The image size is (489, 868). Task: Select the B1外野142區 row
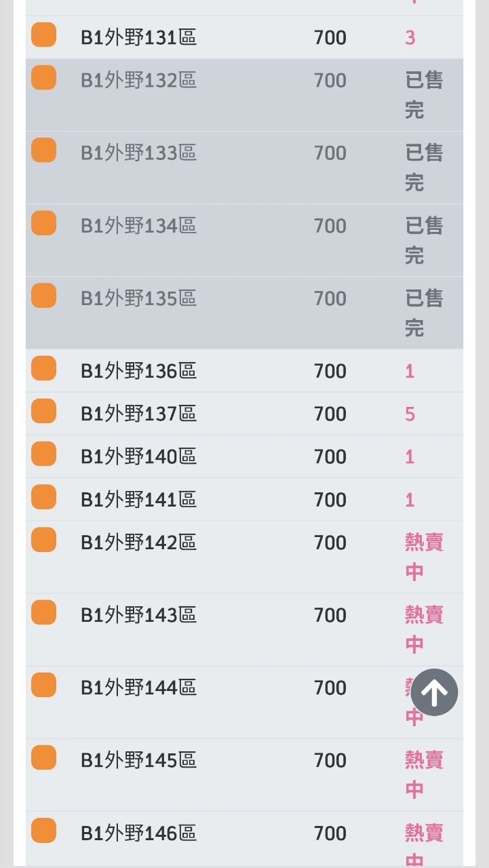tap(138, 543)
